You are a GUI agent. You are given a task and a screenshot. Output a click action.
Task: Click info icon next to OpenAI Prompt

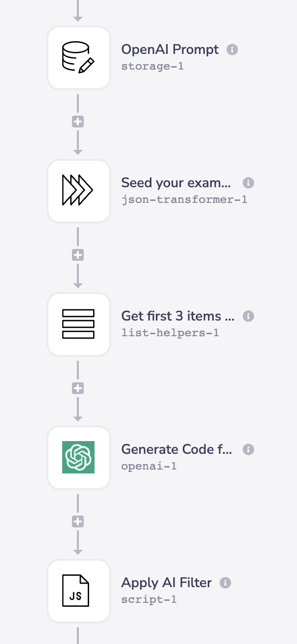tap(232, 50)
